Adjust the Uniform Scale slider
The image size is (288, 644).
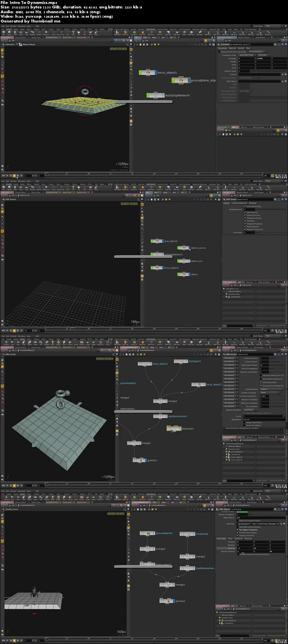[268, 71]
